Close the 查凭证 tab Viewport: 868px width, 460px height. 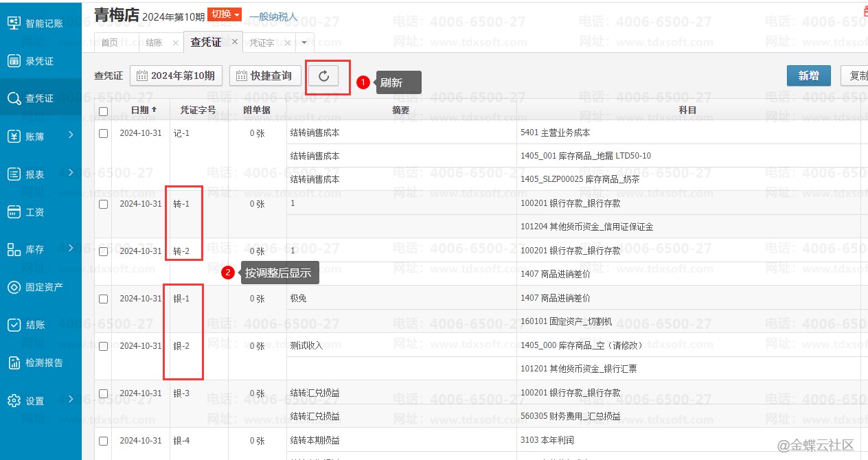point(235,42)
